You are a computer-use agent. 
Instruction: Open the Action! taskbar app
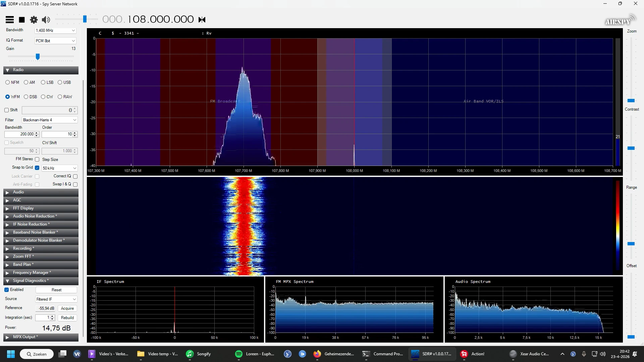(473, 354)
